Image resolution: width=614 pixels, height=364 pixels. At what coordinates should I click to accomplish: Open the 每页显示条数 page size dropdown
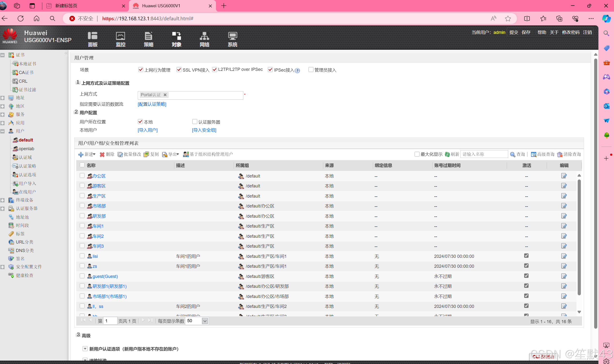pyautogui.click(x=205, y=321)
